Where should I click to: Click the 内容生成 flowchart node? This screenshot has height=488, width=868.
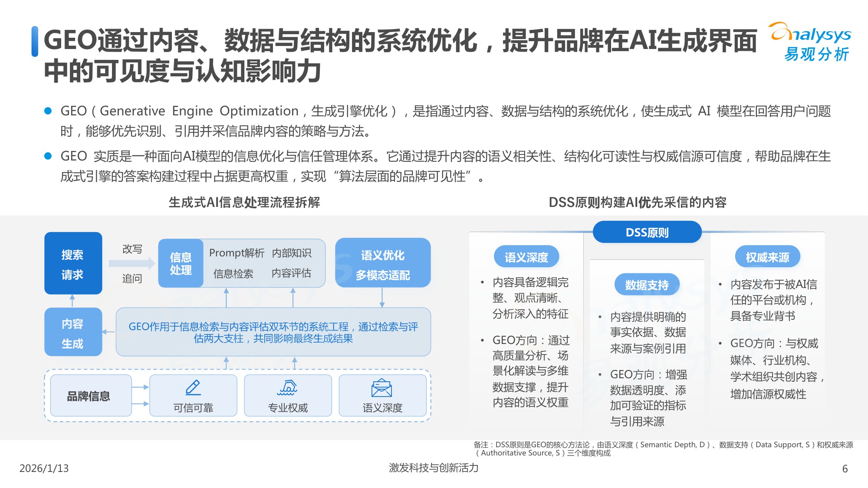(x=73, y=332)
